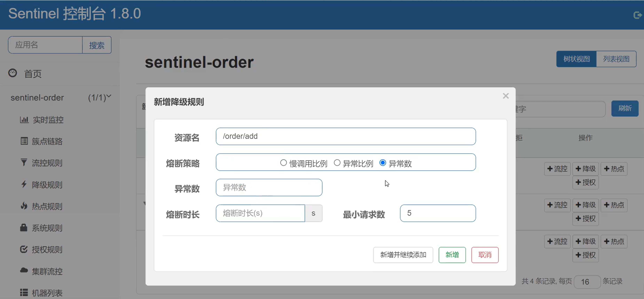Click +降级 in the third row
The image size is (644, 299).
pyautogui.click(x=586, y=241)
